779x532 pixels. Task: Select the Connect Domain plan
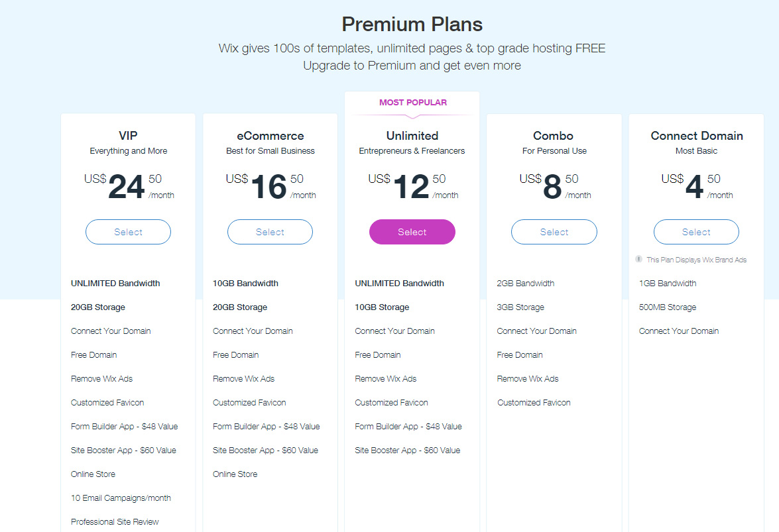pyautogui.click(x=696, y=232)
